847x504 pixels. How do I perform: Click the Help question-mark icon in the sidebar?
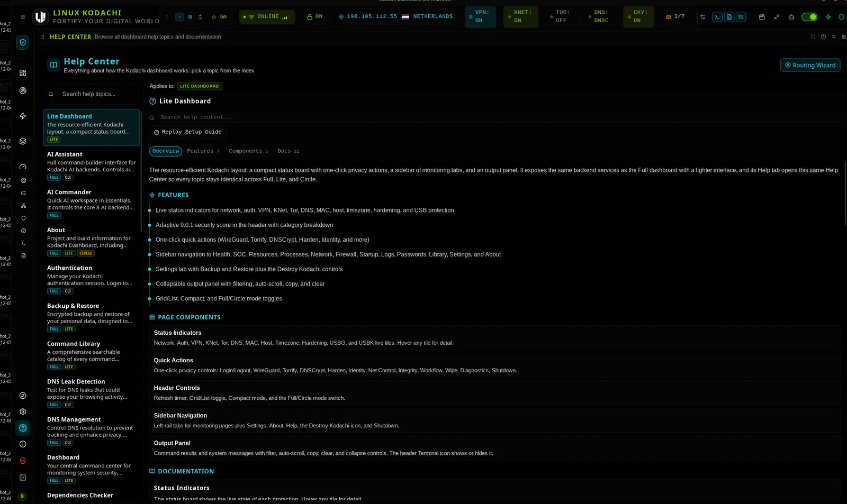click(x=23, y=428)
